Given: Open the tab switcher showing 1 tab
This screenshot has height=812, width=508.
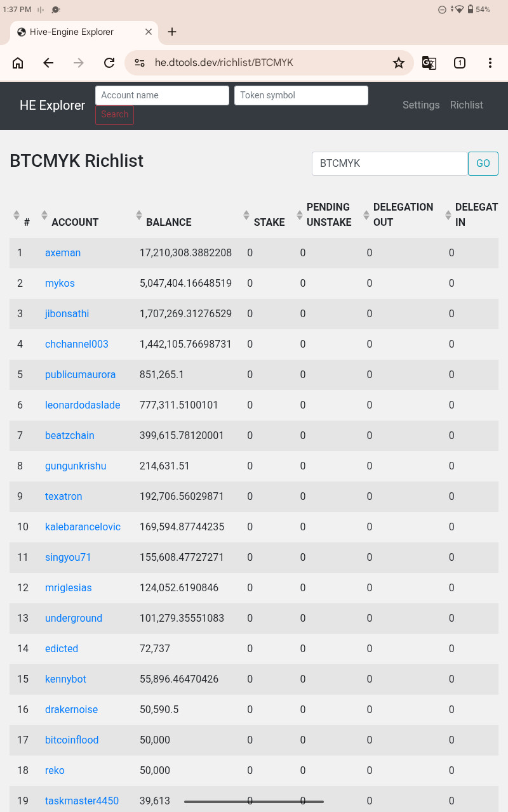Looking at the screenshot, I should pos(460,63).
